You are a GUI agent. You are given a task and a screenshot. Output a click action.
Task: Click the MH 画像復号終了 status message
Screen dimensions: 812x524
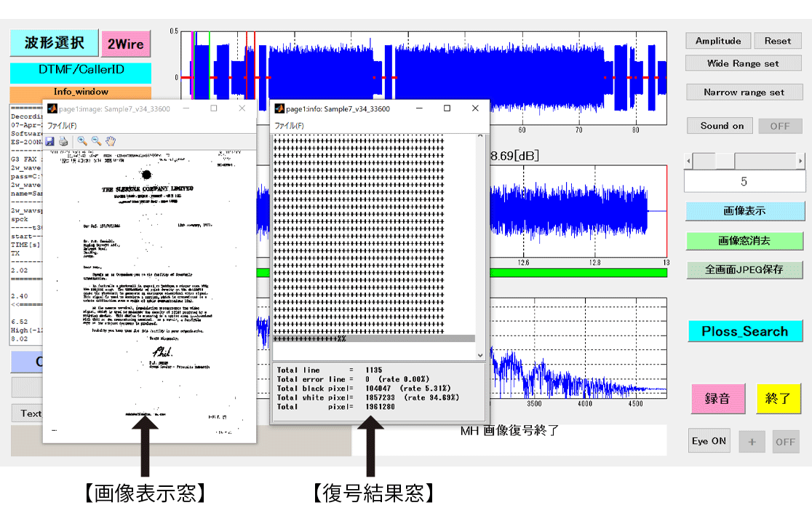[x=509, y=431]
